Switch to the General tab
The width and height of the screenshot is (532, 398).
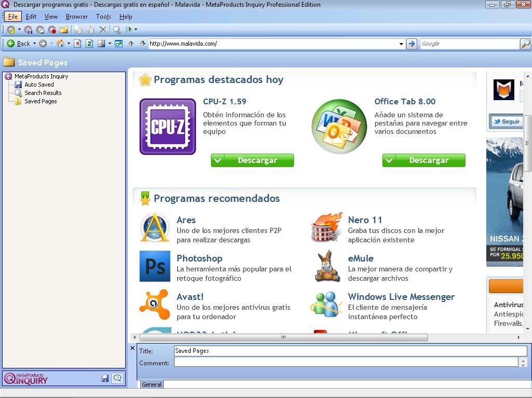pyautogui.click(x=151, y=385)
